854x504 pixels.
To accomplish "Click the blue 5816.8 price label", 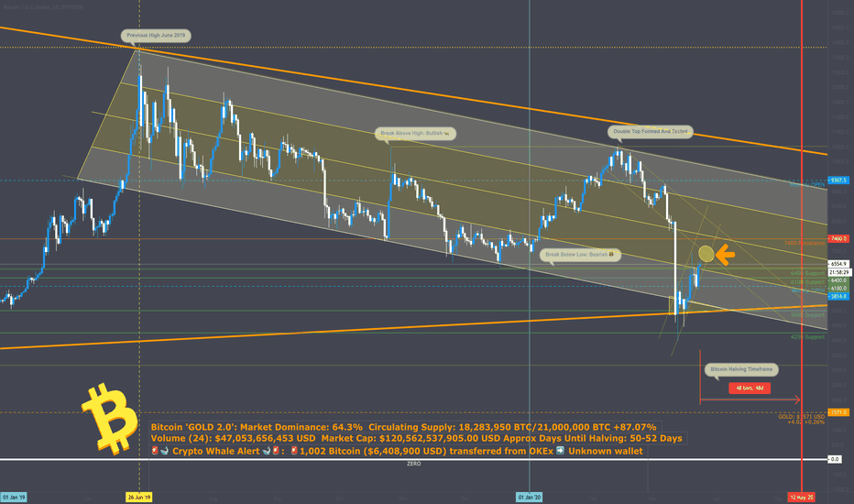I will point(838,296).
